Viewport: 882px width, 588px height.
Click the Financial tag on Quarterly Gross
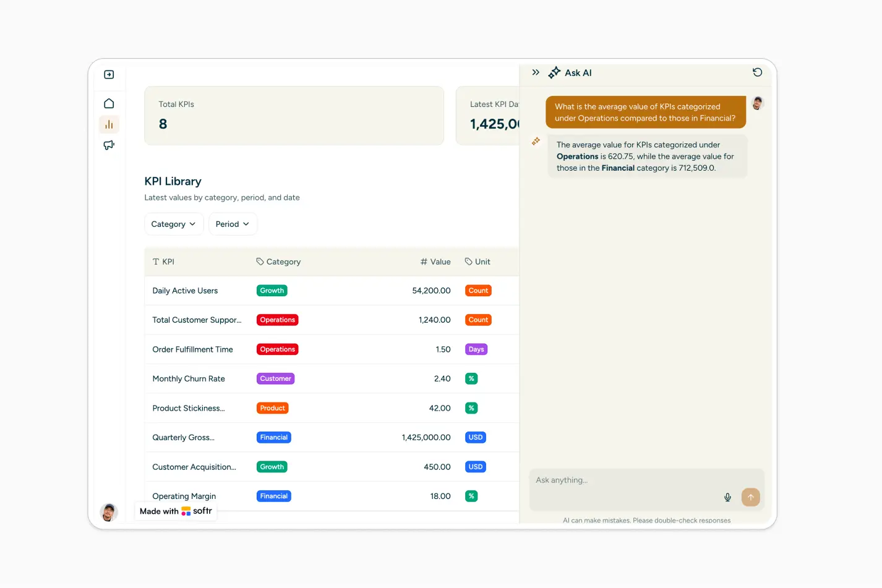[x=274, y=437]
